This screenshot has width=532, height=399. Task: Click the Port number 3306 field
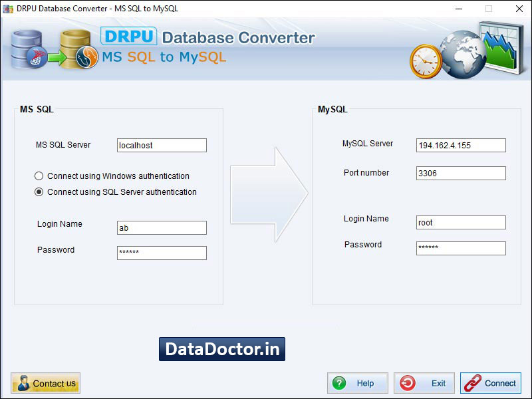461,173
